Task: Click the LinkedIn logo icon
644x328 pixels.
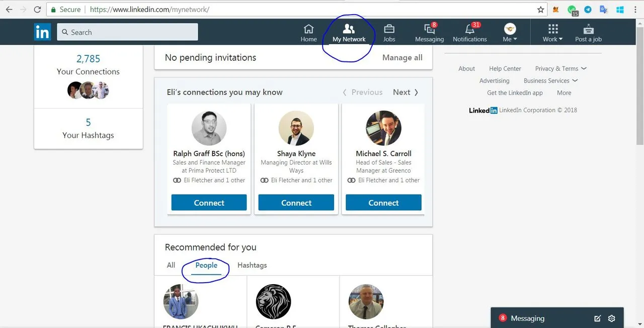Action: [x=43, y=32]
